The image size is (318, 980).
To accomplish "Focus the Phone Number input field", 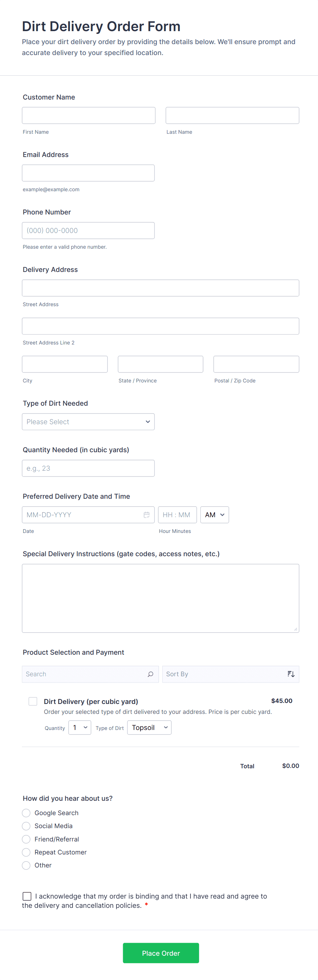I will pos(88,231).
